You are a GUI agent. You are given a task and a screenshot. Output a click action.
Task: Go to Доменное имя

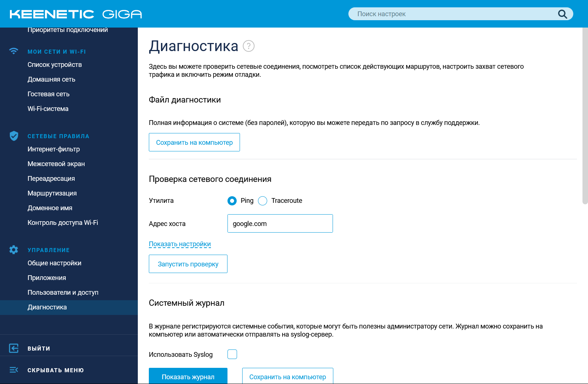click(50, 208)
